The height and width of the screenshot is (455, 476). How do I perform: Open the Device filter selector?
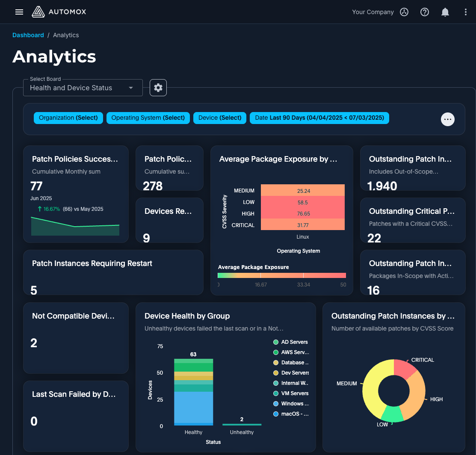[x=220, y=118]
